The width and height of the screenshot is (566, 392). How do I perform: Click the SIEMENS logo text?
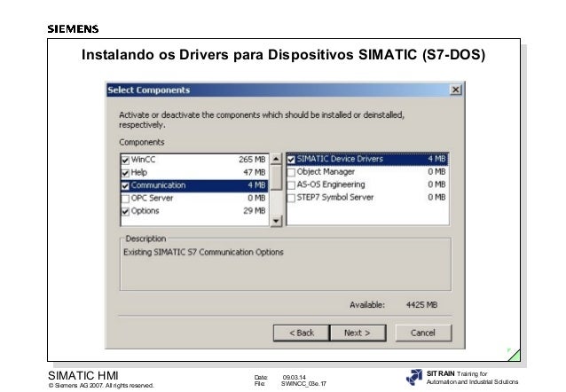point(73,29)
